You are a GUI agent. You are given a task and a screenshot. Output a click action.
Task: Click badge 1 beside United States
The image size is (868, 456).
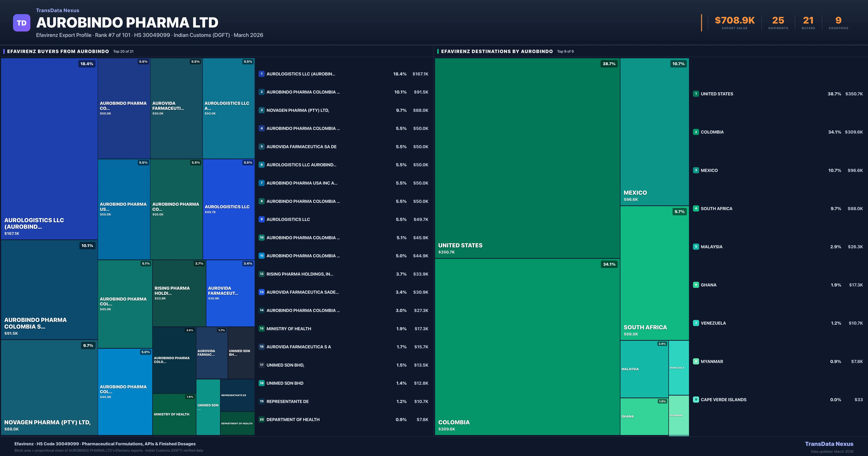pos(696,94)
